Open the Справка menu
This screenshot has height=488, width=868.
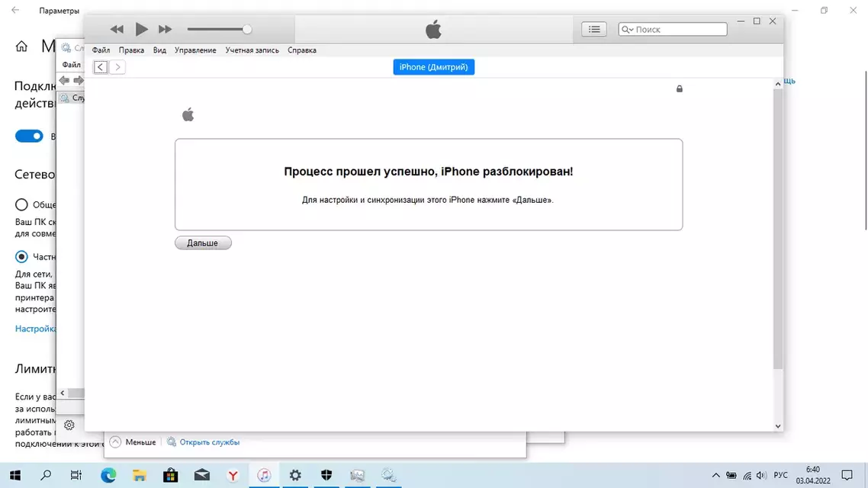302,50
